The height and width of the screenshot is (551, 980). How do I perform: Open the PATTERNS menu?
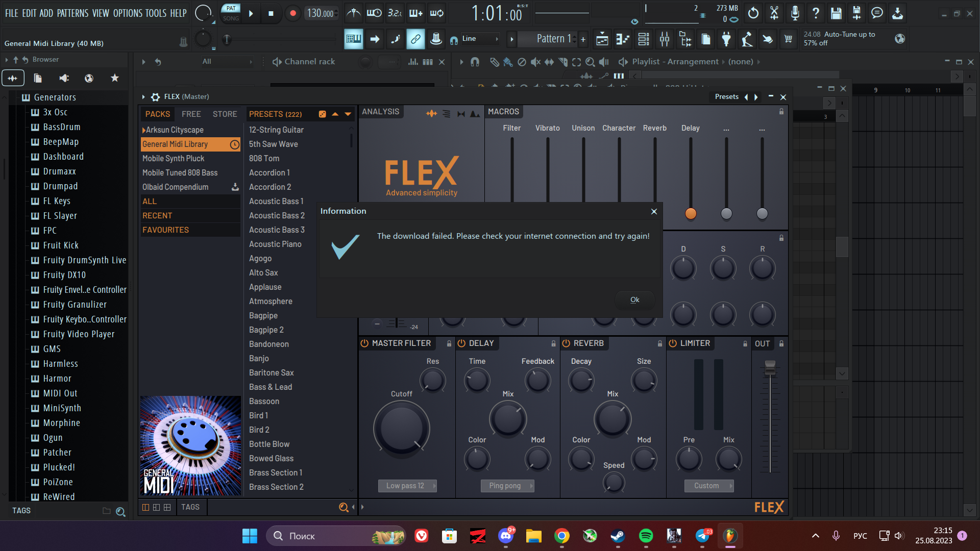tap(72, 13)
